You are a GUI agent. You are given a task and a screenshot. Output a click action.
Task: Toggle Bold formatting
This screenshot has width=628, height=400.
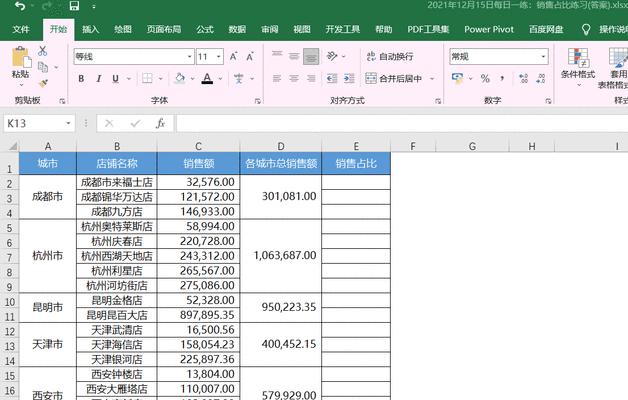click(81, 78)
